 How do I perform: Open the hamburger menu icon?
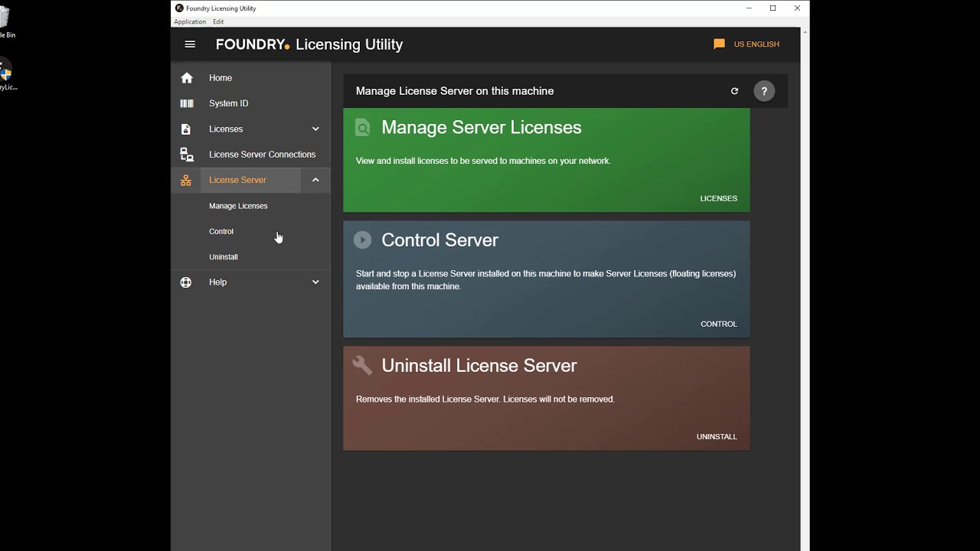(190, 44)
